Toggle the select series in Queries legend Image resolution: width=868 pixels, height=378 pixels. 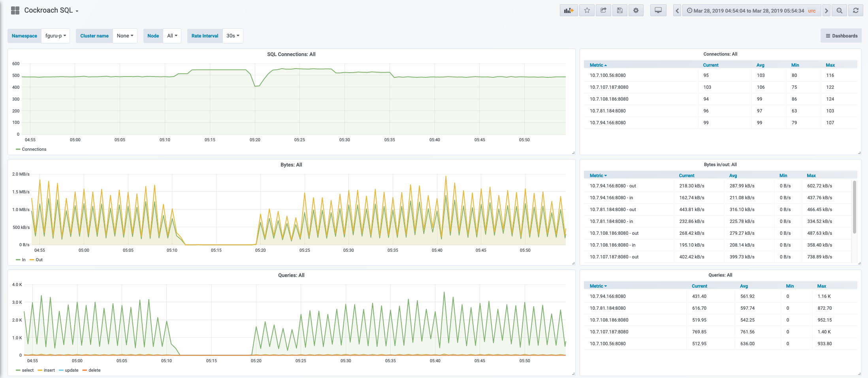[28, 370]
